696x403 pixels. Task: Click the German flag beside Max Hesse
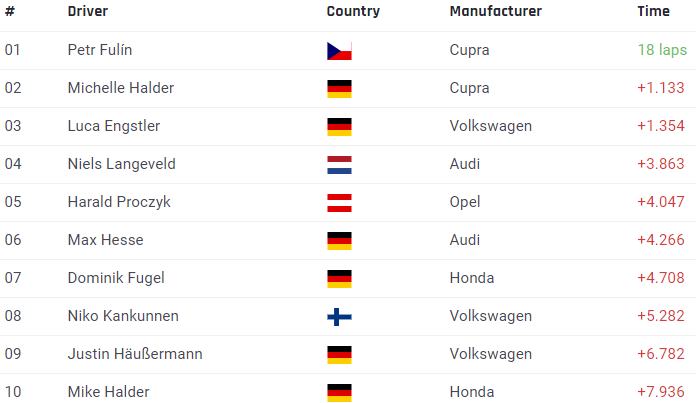point(339,241)
